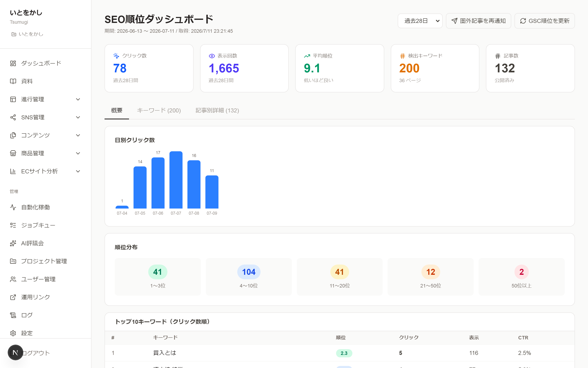The width and height of the screenshot is (588, 368).
Task: Click the 1,665 表示回数 value
Action: [224, 68]
